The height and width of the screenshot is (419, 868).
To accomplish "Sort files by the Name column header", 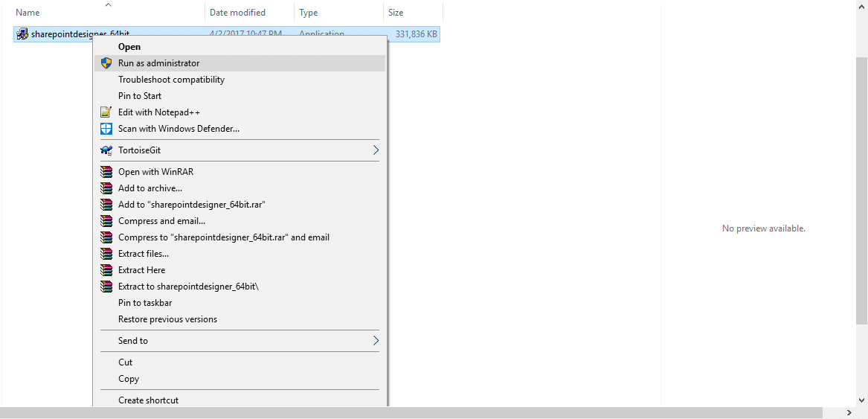I will [x=108, y=12].
